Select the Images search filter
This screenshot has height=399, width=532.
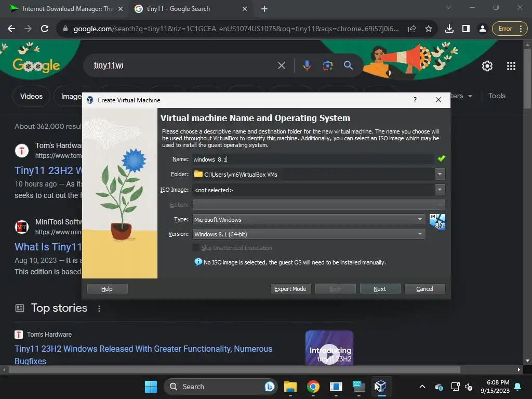pyautogui.click(x=71, y=96)
